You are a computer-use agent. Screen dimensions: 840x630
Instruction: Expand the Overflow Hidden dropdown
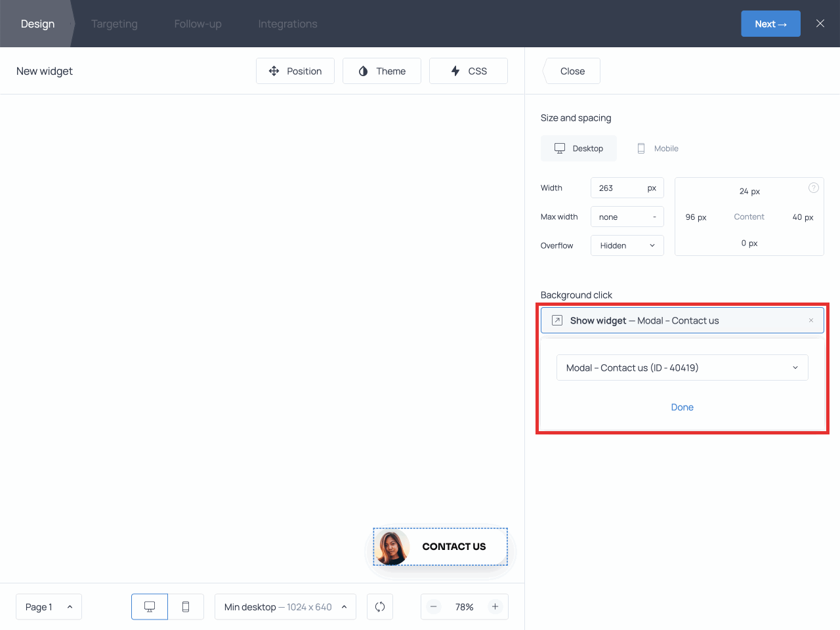[x=627, y=245]
